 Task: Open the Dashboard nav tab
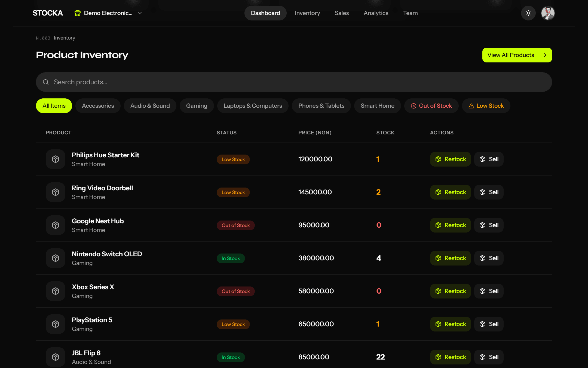[265, 13]
